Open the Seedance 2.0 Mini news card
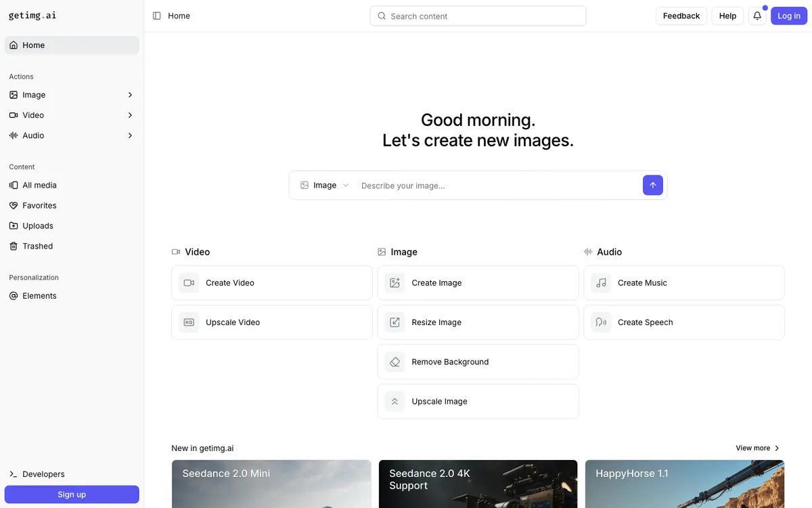812x508 pixels. (x=271, y=484)
